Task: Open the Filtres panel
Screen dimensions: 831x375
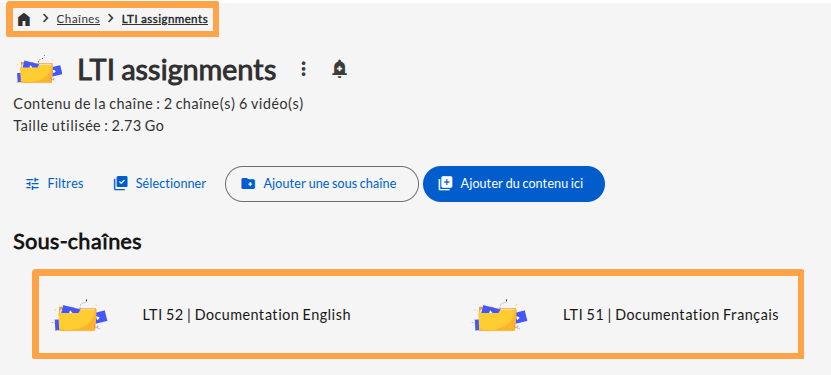Action: tap(55, 184)
